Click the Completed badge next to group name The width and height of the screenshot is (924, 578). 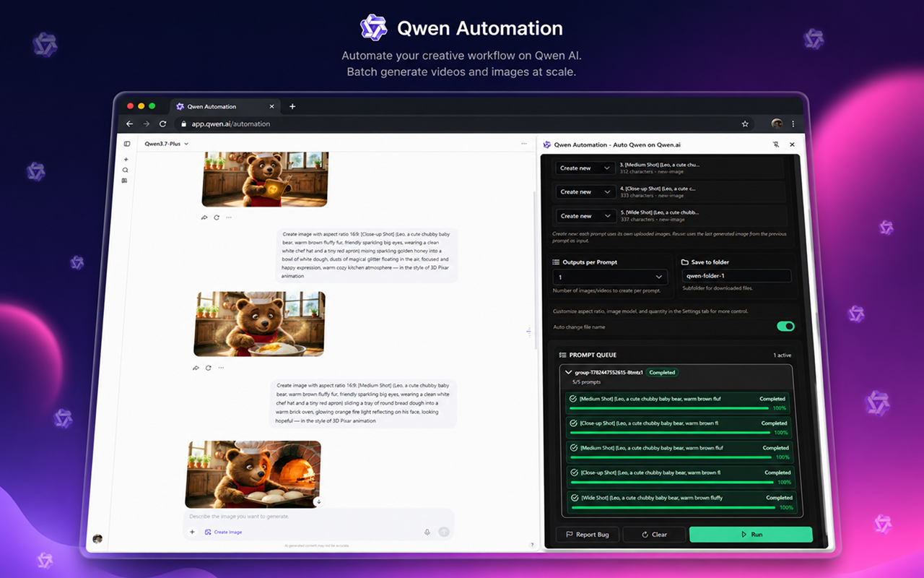[662, 373]
